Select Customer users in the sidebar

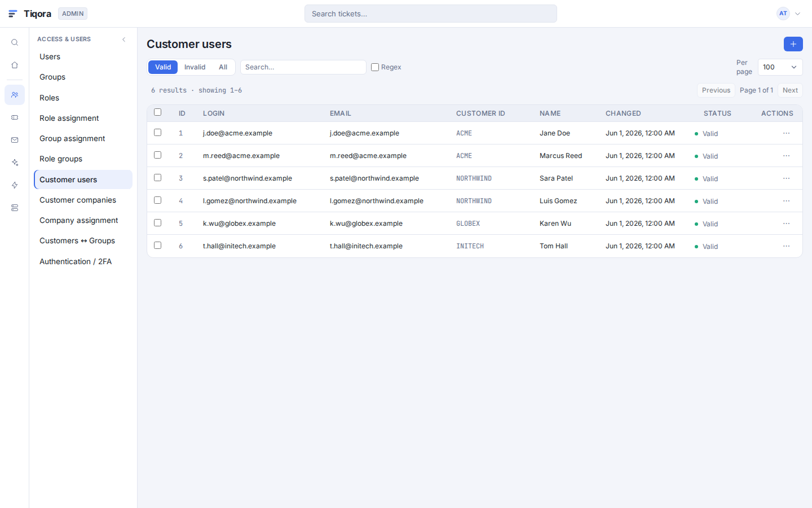click(83, 179)
